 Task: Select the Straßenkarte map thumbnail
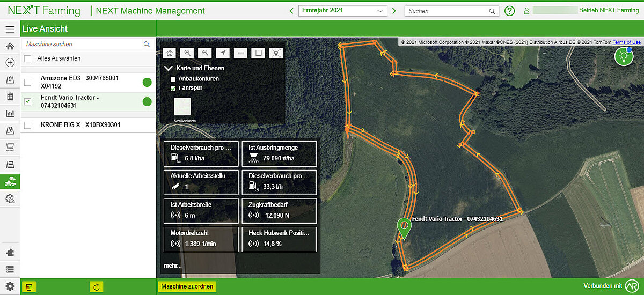click(182, 106)
